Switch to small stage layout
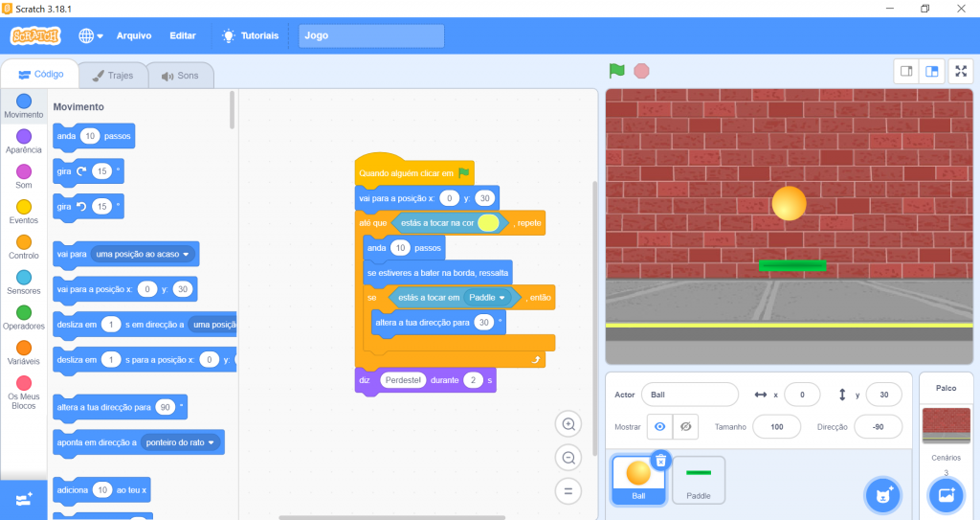980x520 pixels. point(906,71)
